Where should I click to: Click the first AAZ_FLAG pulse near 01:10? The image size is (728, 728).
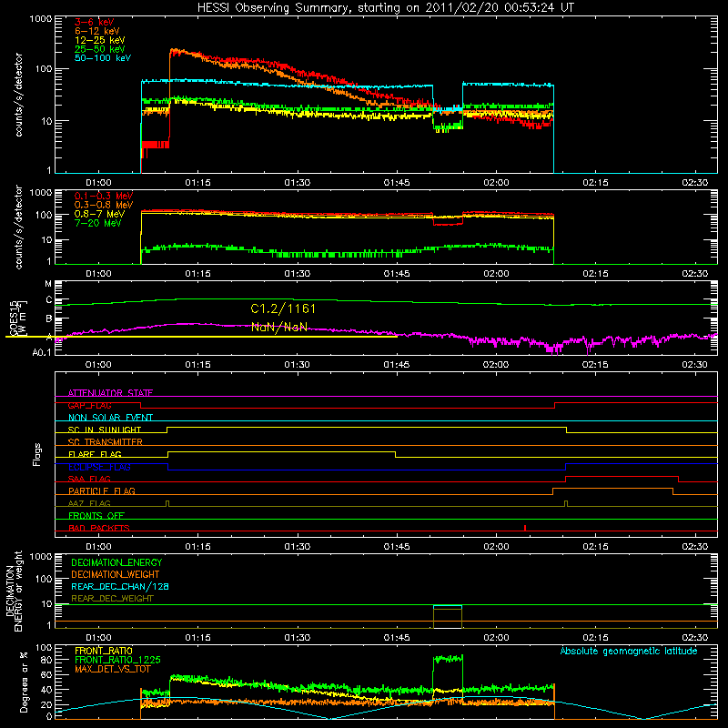point(167,503)
